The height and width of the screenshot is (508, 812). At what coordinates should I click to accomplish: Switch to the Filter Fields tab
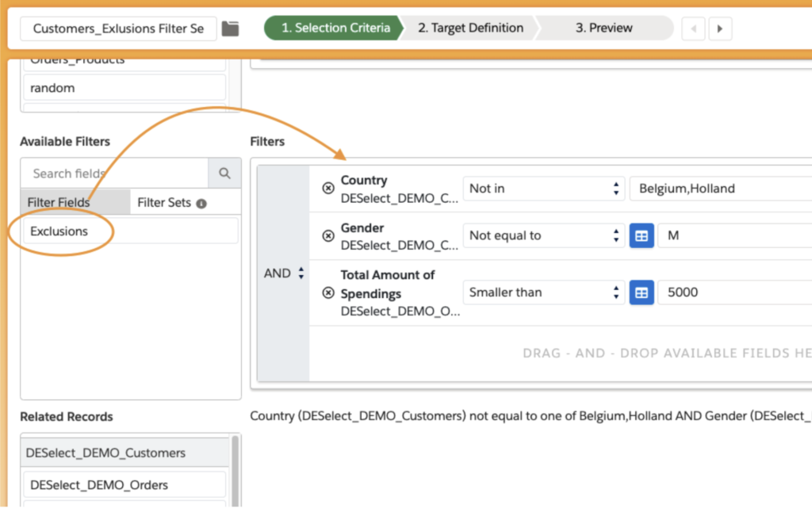tap(59, 203)
